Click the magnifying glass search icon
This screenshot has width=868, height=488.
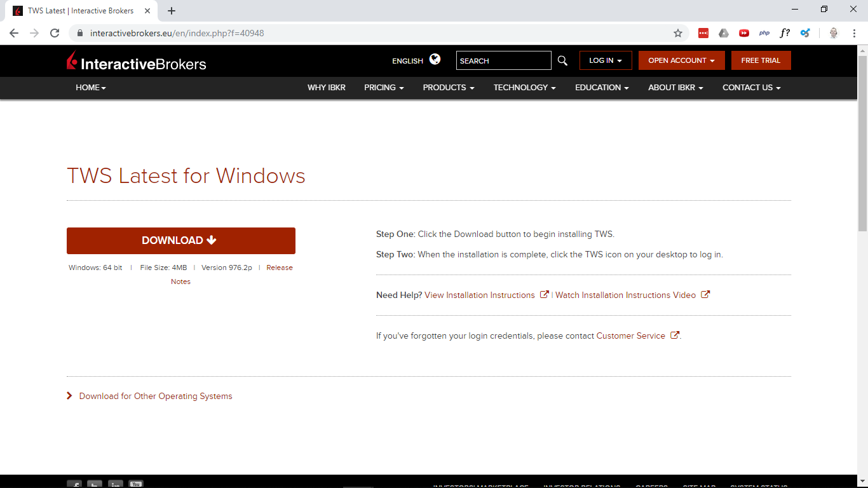coord(562,60)
